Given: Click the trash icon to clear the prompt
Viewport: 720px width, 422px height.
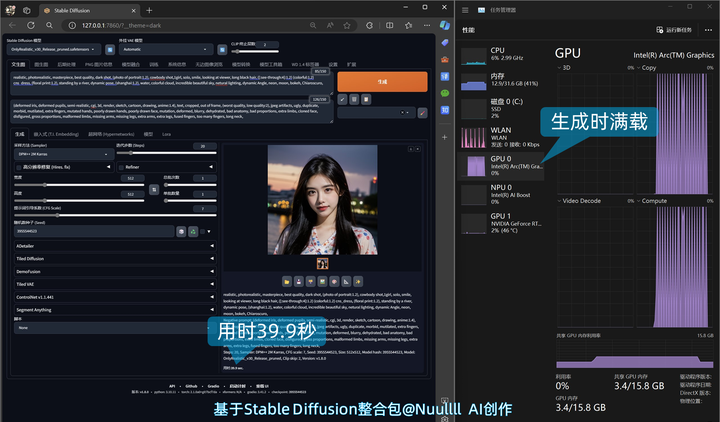Looking at the screenshot, I should [x=353, y=100].
